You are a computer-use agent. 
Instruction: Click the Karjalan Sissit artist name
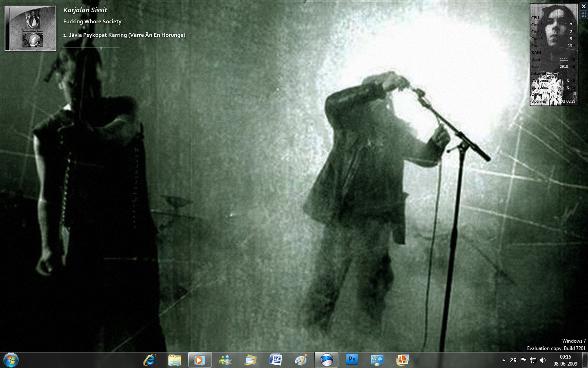click(85, 10)
